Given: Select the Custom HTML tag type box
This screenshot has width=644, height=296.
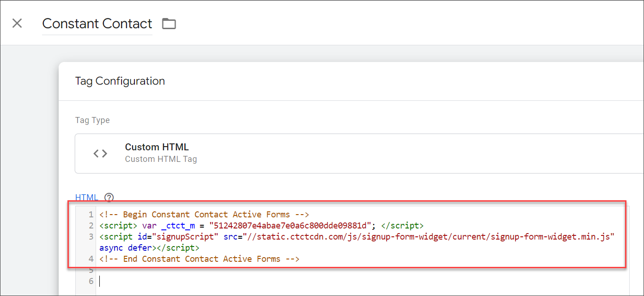Looking at the screenshot, I should [x=359, y=154].
